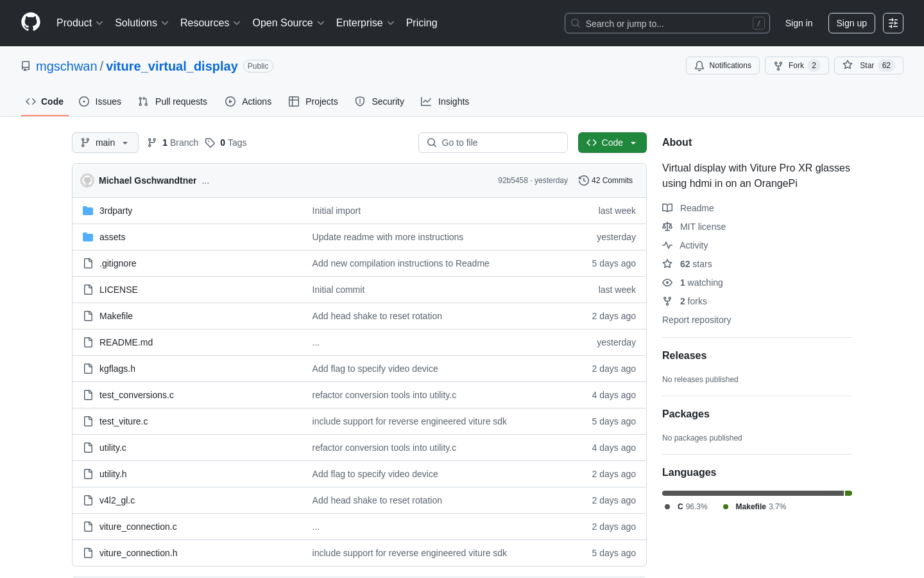Image resolution: width=924 pixels, height=578 pixels.
Task: Click the 3rdparty folder icon
Action: [x=88, y=211]
